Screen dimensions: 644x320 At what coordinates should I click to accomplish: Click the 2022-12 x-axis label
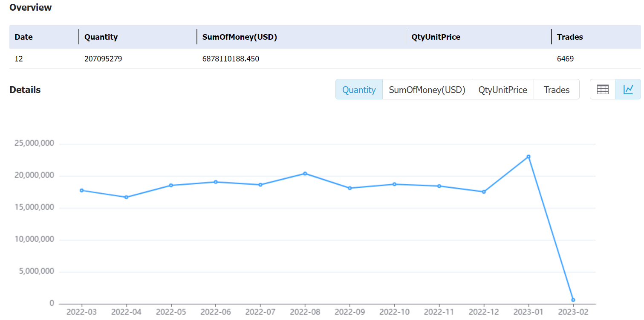(484, 312)
